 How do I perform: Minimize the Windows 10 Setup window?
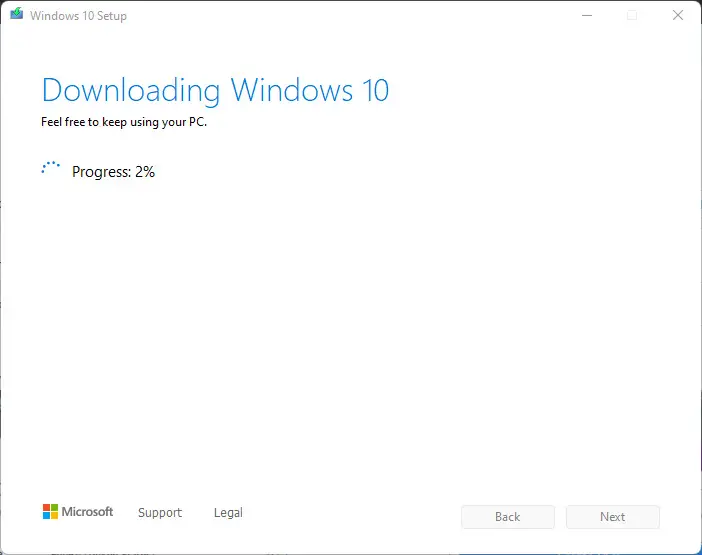[x=587, y=16]
